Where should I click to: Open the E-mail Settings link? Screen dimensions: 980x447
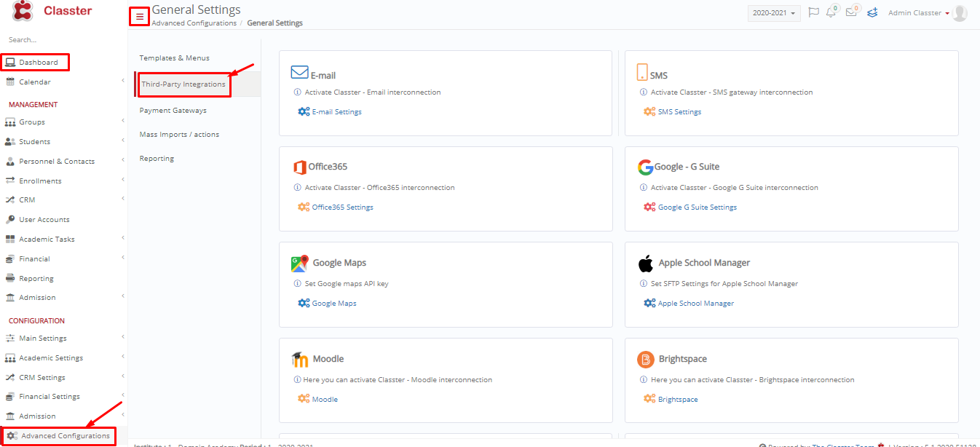tap(337, 112)
